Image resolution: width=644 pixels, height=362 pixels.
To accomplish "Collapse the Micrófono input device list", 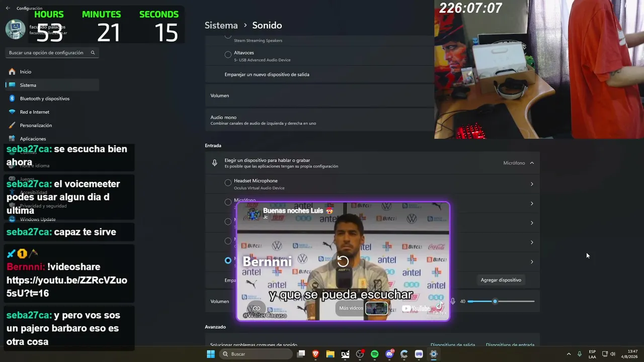I will pos(532,163).
